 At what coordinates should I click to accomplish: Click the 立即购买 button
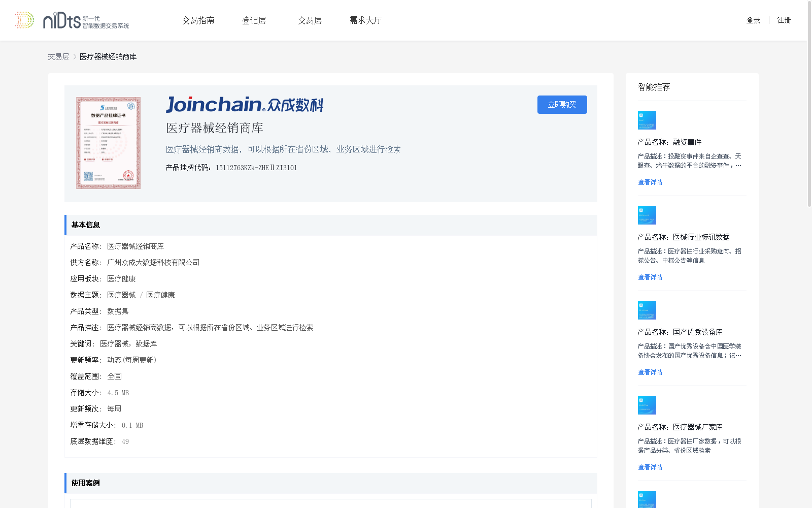562,105
